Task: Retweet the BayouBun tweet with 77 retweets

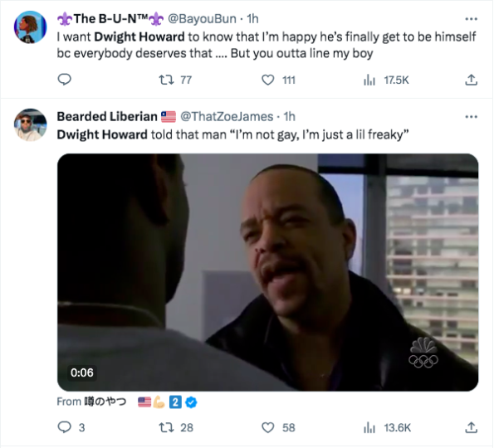Action: coord(175,80)
